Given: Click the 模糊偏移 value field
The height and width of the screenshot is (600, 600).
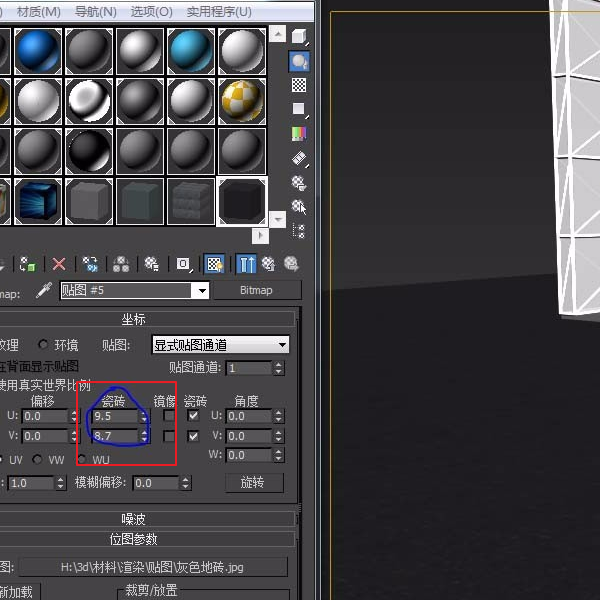Looking at the screenshot, I should (x=156, y=483).
